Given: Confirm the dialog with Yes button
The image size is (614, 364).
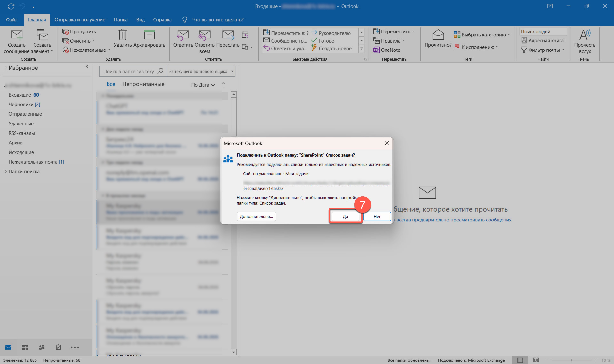Looking at the screenshot, I should click(345, 216).
